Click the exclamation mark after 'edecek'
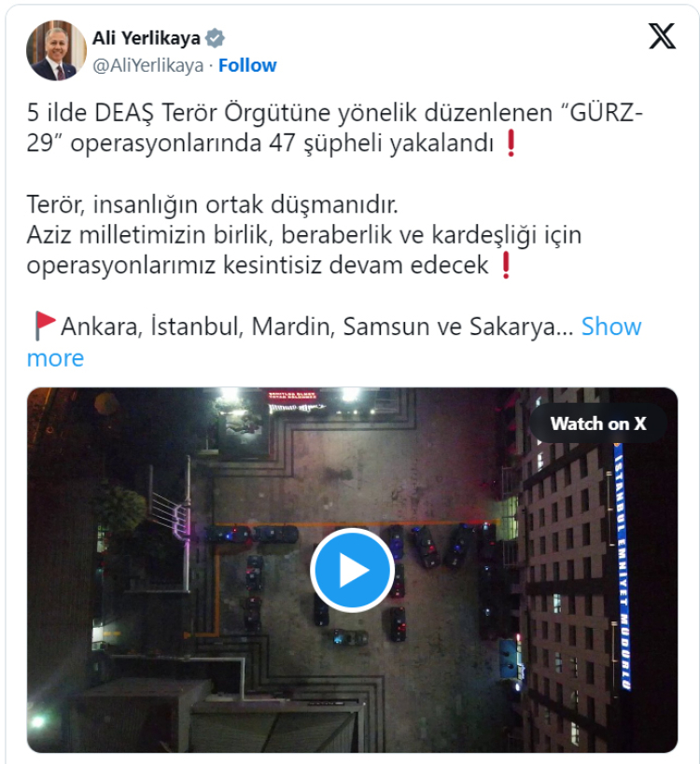Image resolution: width=700 pixels, height=764 pixels. (x=506, y=266)
